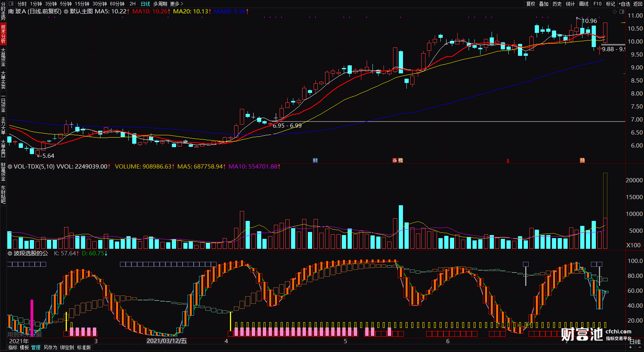Open the 多周期 multi-period view
Viewport: 644px width, 352px height.
160,4
